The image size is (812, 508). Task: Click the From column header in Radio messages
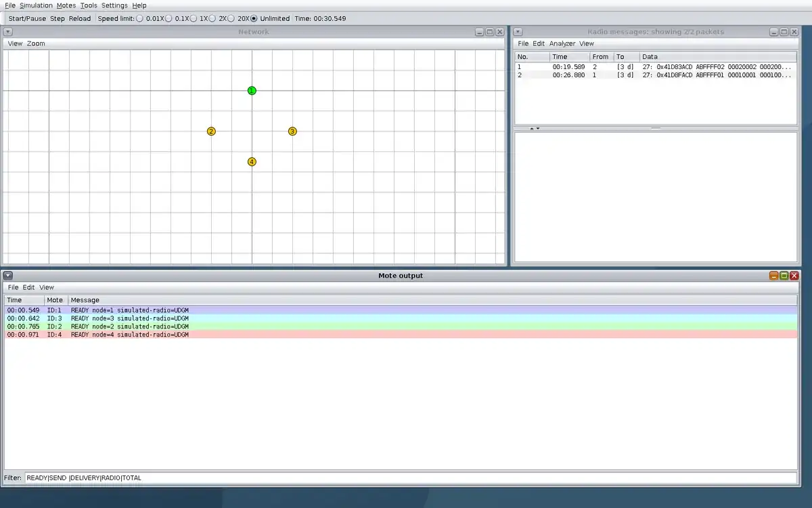[x=602, y=57]
